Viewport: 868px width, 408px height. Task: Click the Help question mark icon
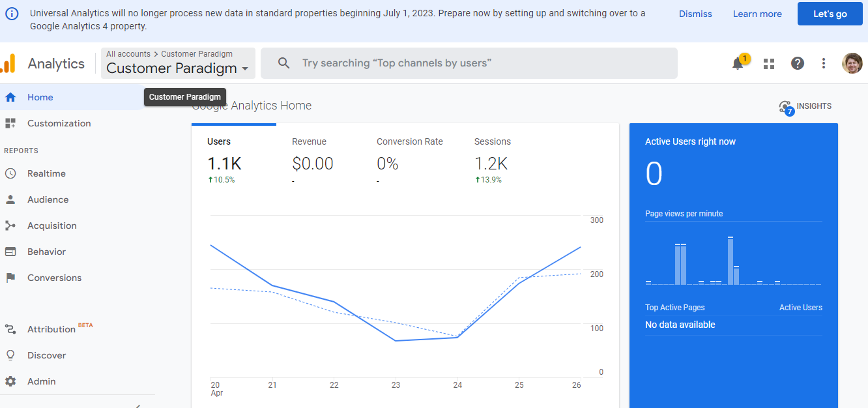coord(798,63)
